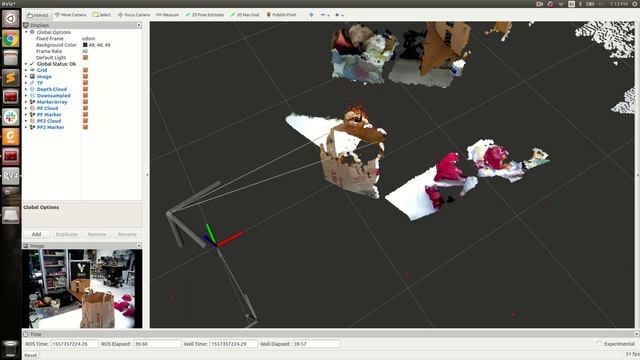Disable the Grid display checkbox
This screenshot has height=360, width=640.
pos(85,70)
